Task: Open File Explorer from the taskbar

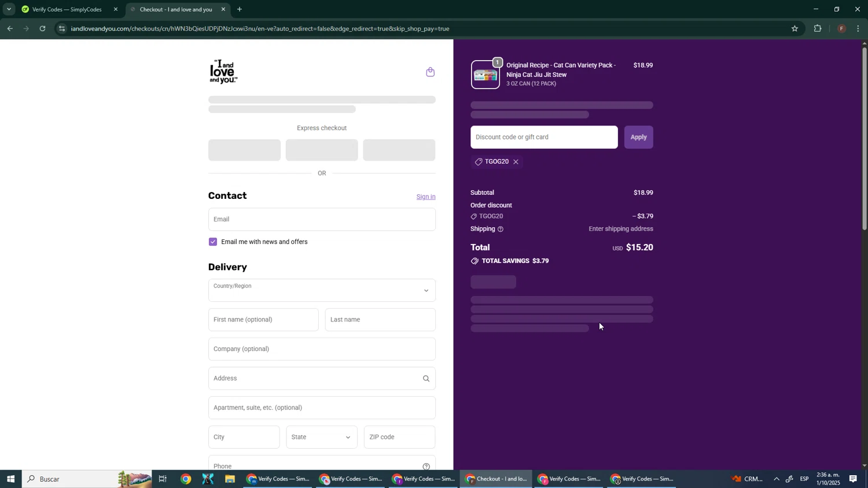Action: [230, 479]
